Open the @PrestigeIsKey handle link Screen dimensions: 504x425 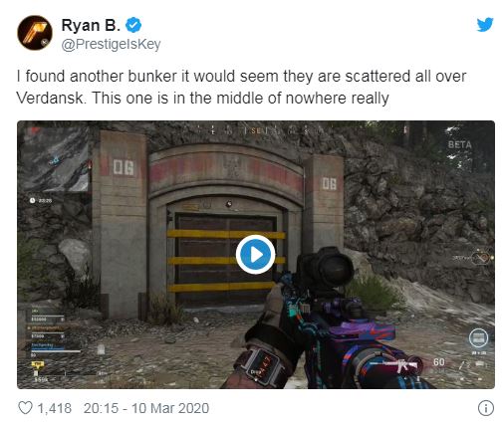(112, 44)
